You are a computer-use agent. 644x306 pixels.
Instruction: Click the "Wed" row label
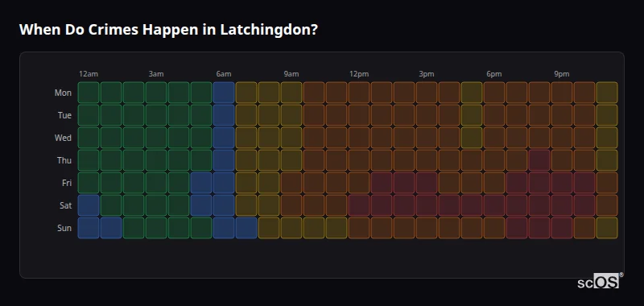(63, 138)
